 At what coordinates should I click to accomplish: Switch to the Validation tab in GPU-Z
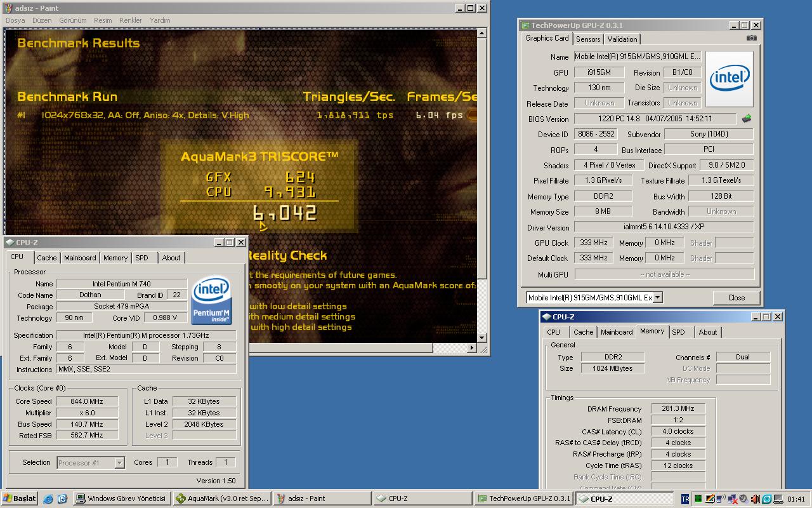tap(622, 39)
